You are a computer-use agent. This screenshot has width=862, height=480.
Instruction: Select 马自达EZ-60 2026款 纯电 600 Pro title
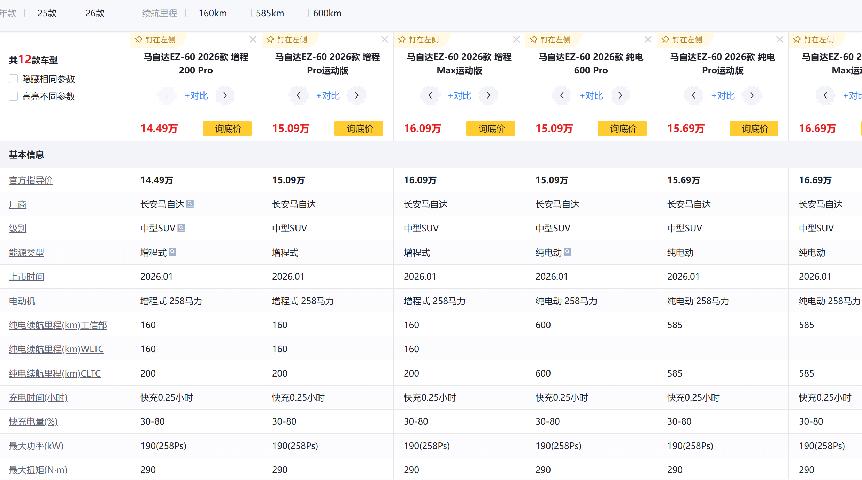coord(591,63)
